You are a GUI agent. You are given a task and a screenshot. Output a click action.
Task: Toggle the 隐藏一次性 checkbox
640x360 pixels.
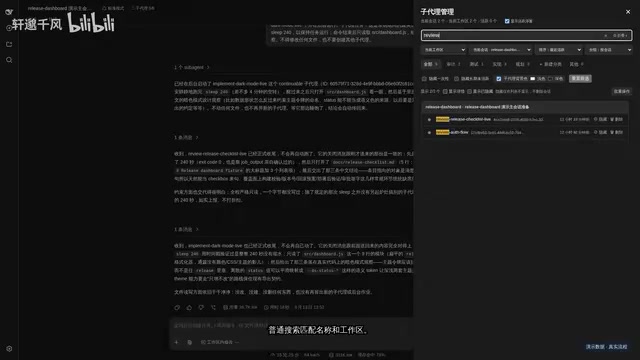424,79
